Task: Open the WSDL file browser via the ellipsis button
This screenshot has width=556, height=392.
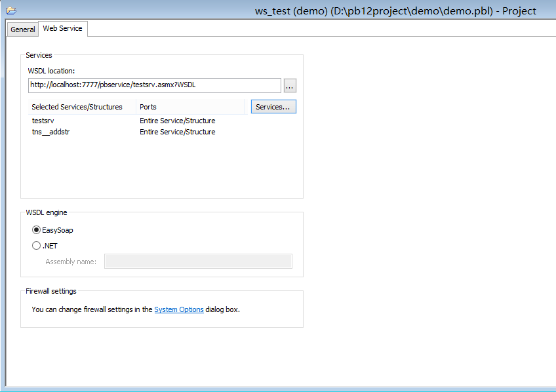Action: pyautogui.click(x=289, y=85)
